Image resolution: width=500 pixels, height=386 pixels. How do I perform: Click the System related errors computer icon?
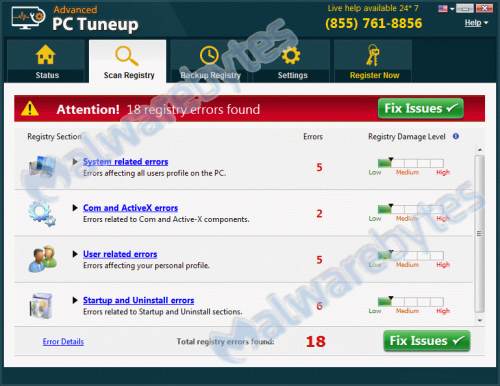(x=42, y=166)
